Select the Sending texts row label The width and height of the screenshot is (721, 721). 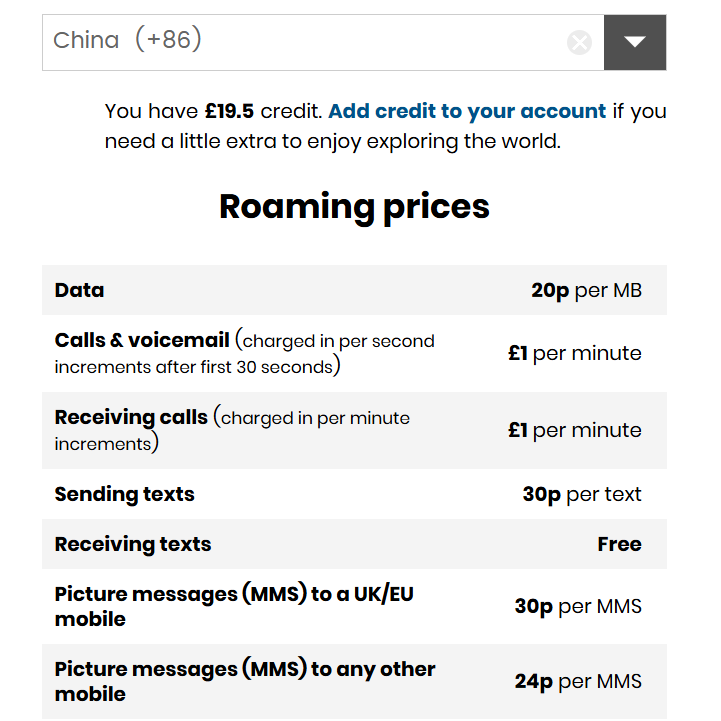click(x=124, y=494)
